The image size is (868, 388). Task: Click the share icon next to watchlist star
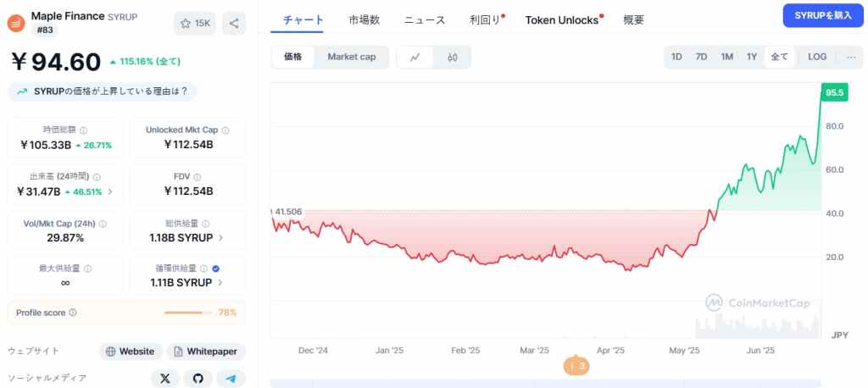234,23
